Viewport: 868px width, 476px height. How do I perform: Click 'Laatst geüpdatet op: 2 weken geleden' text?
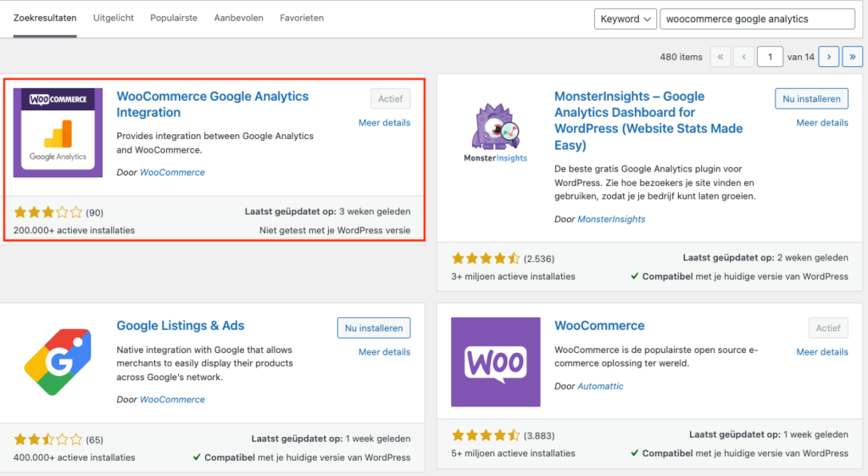765,257
